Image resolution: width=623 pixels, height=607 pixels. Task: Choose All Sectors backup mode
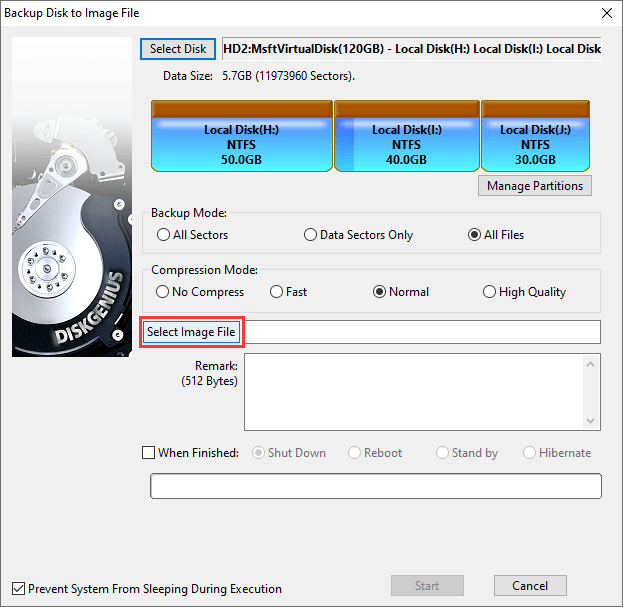(x=164, y=235)
